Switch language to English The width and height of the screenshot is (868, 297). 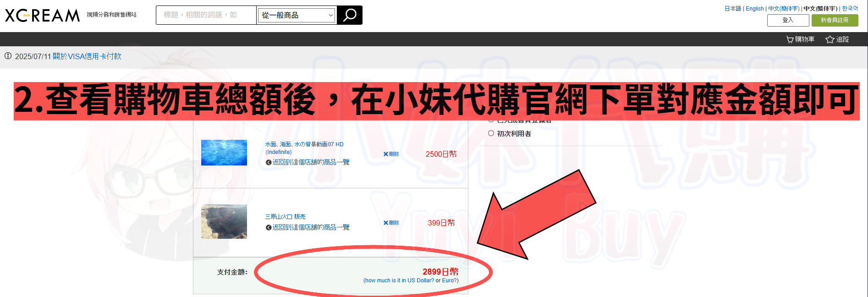754,8
